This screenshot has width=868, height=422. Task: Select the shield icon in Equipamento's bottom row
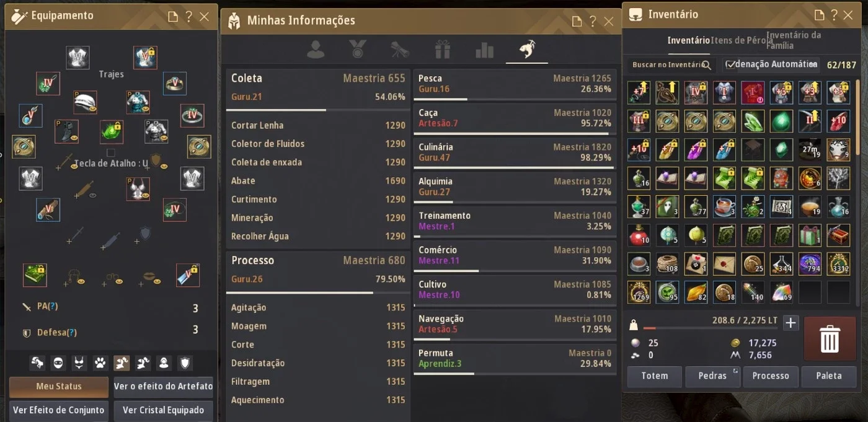[184, 363]
